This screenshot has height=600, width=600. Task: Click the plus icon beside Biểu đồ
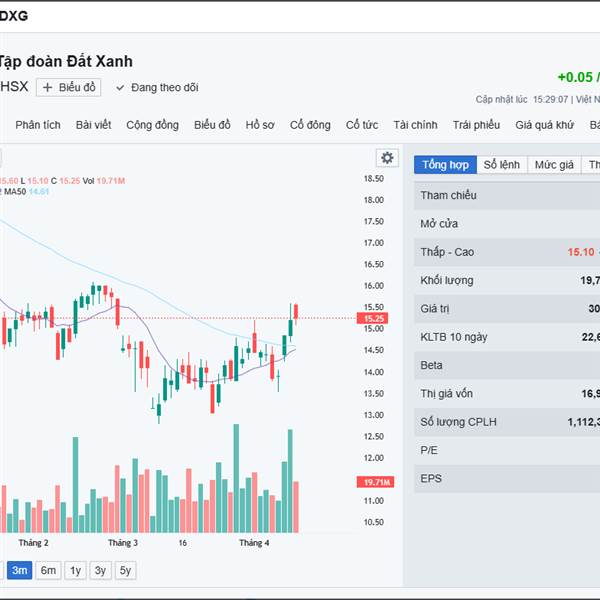(48, 87)
